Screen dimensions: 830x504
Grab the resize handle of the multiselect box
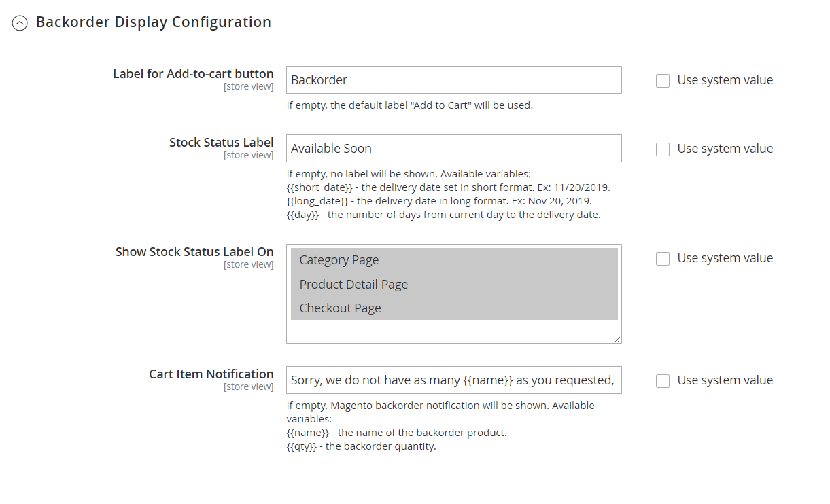click(617, 339)
